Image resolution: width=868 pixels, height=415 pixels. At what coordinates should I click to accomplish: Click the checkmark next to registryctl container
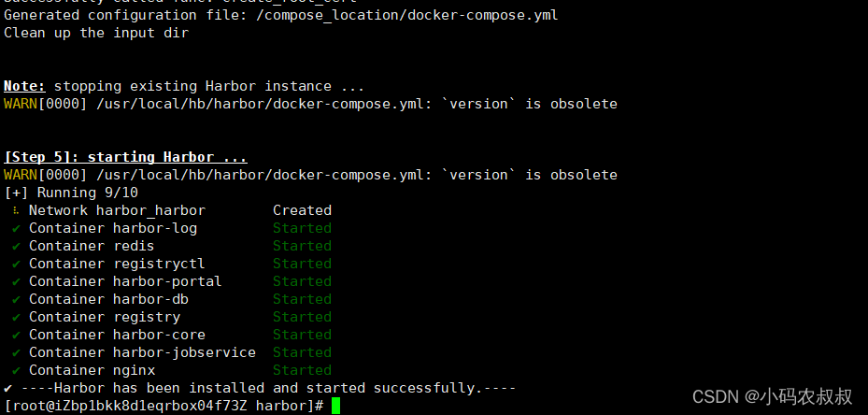coord(16,264)
